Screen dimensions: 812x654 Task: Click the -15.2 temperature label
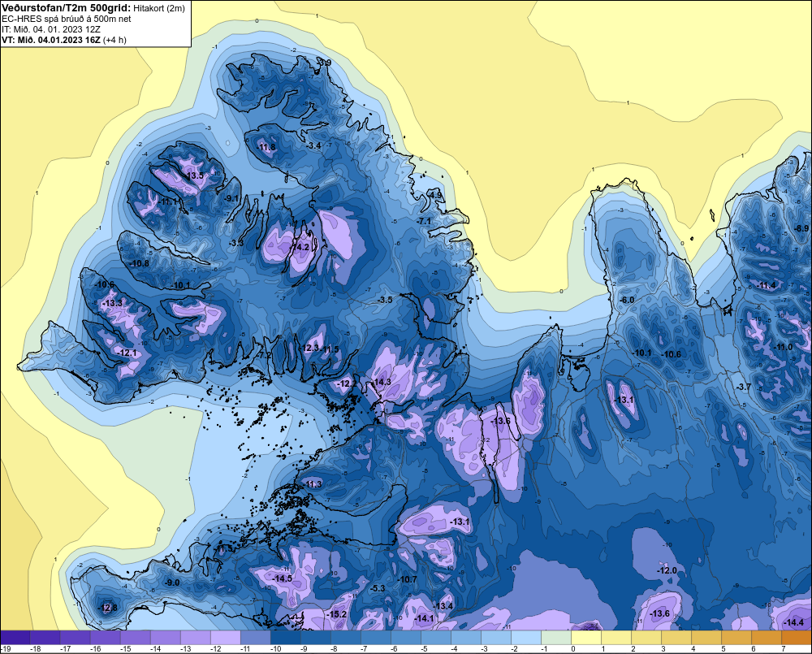(337, 614)
